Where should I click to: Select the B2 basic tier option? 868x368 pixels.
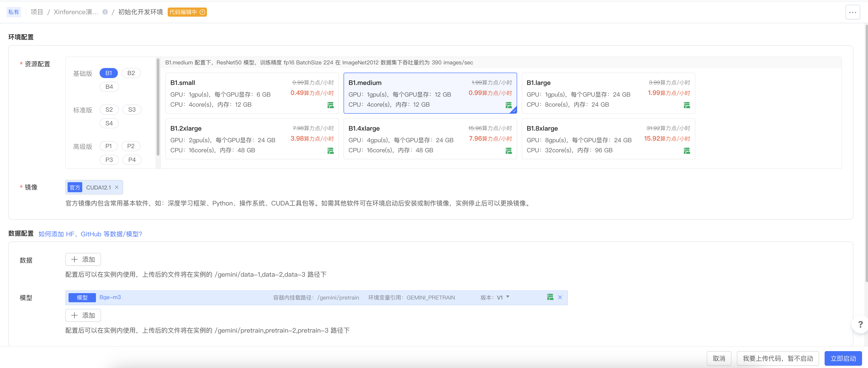point(131,73)
